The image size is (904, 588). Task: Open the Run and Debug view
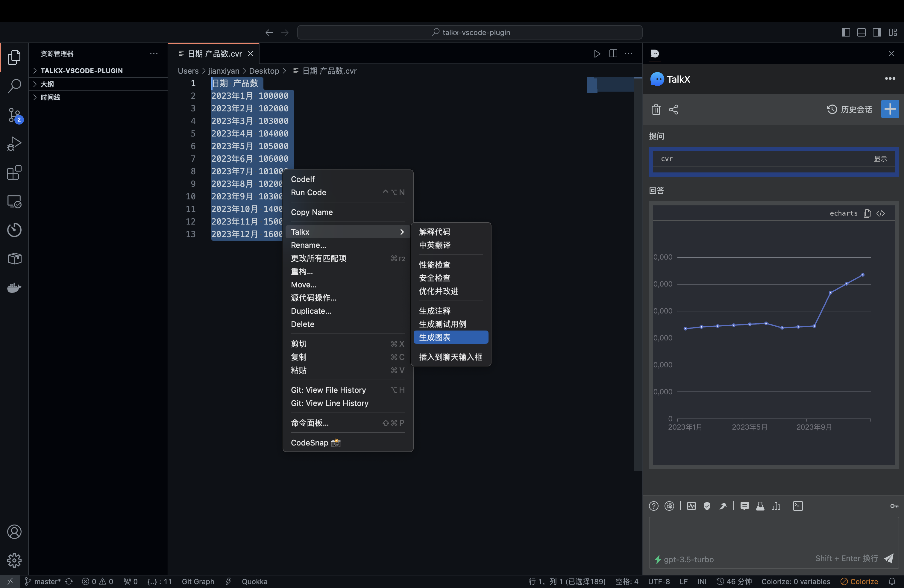click(14, 144)
